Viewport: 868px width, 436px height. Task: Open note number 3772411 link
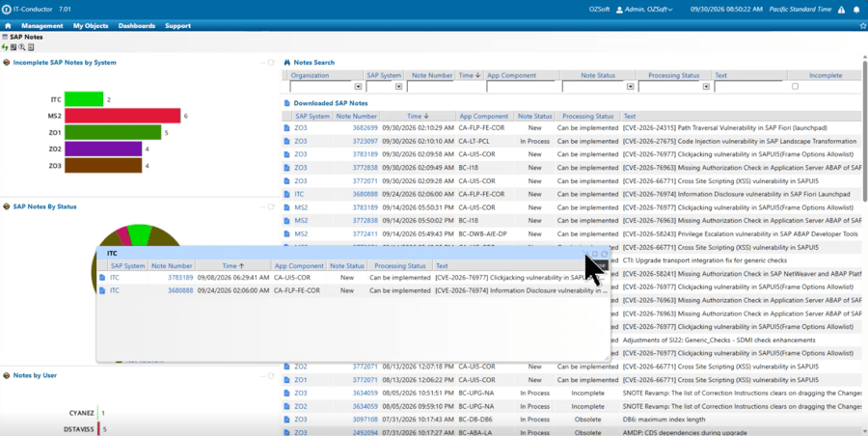365,234
